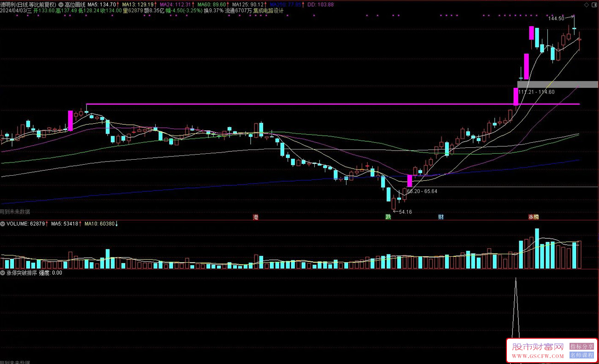Click the white spike in 涨停突破排序 panel
Viewport: 599px width, 364px height.
coord(516,308)
